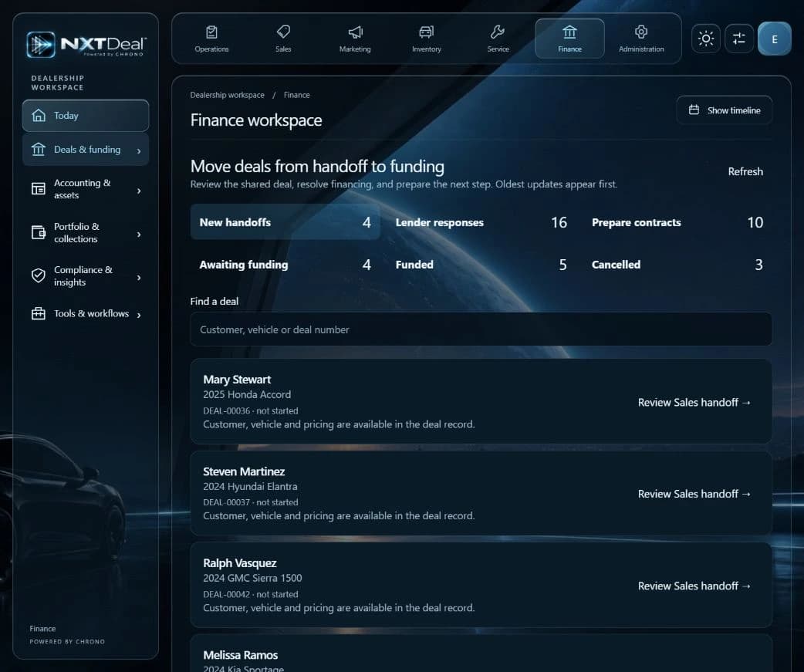The image size is (804, 672).
Task: Open the Operations tab label
Action: pos(211,49)
